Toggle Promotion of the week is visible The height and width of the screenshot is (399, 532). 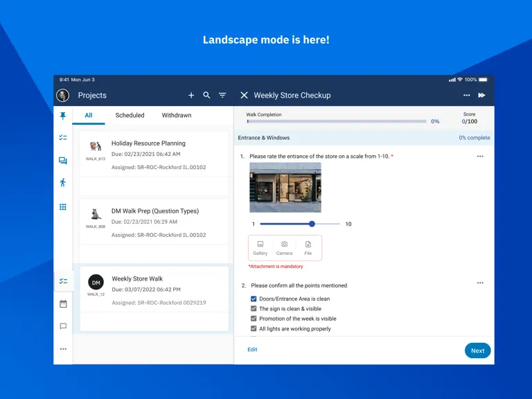[x=254, y=318]
